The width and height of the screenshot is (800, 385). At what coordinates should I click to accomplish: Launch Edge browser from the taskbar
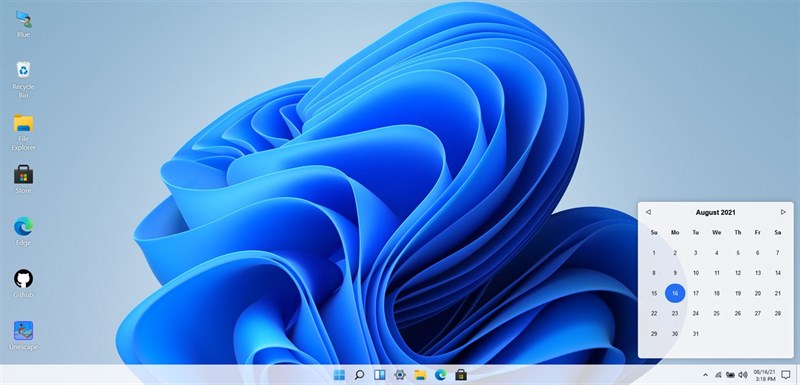[x=440, y=375]
